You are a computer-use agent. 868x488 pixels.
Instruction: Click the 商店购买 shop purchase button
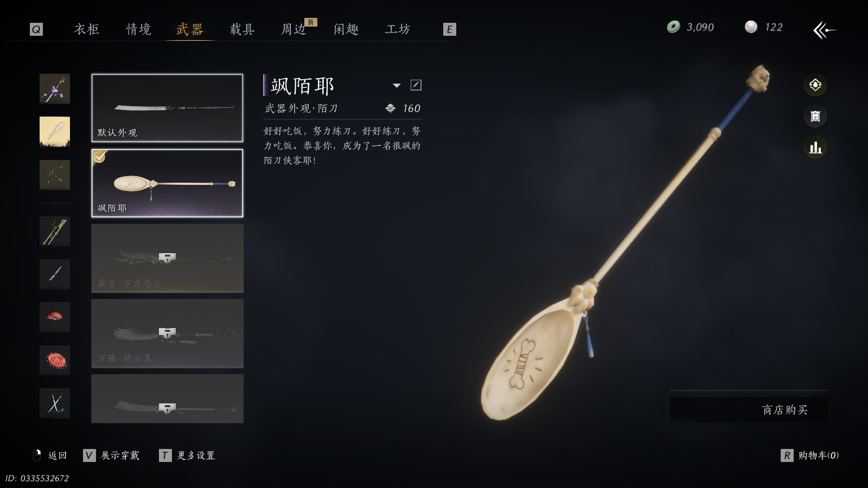point(749,409)
